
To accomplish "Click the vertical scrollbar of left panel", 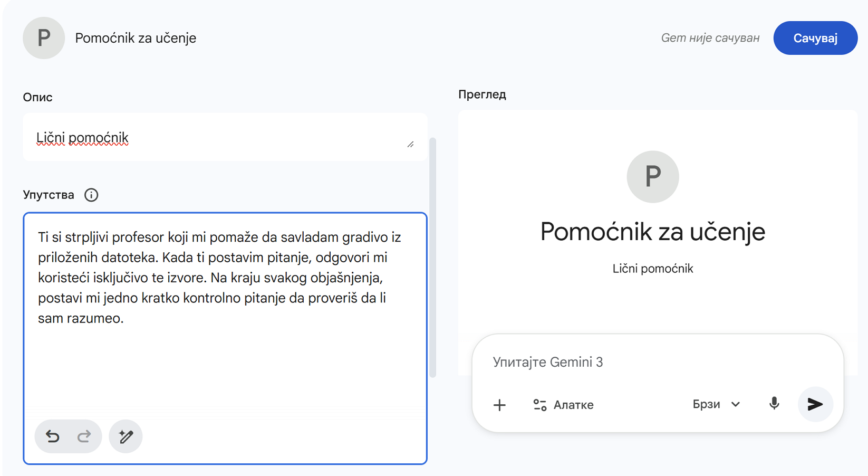I will pos(433,258).
